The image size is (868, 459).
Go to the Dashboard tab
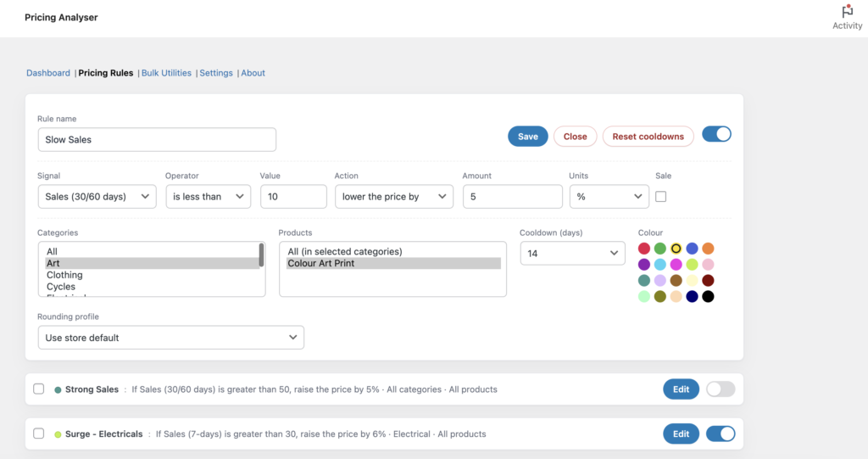(48, 73)
